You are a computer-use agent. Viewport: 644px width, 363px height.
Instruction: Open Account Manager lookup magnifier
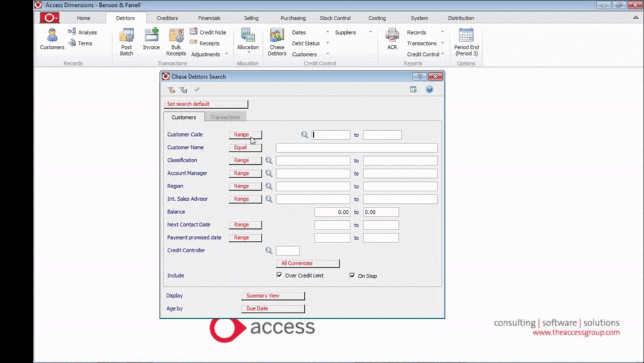click(x=269, y=173)
